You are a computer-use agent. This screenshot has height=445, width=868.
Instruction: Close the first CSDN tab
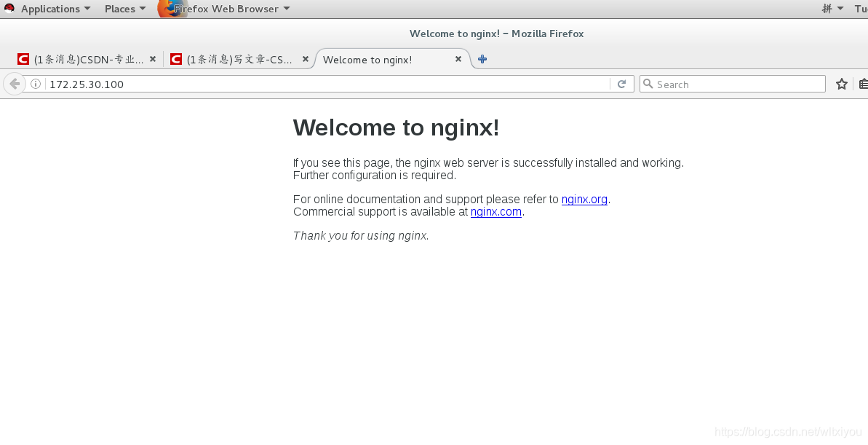pos(153,59)
